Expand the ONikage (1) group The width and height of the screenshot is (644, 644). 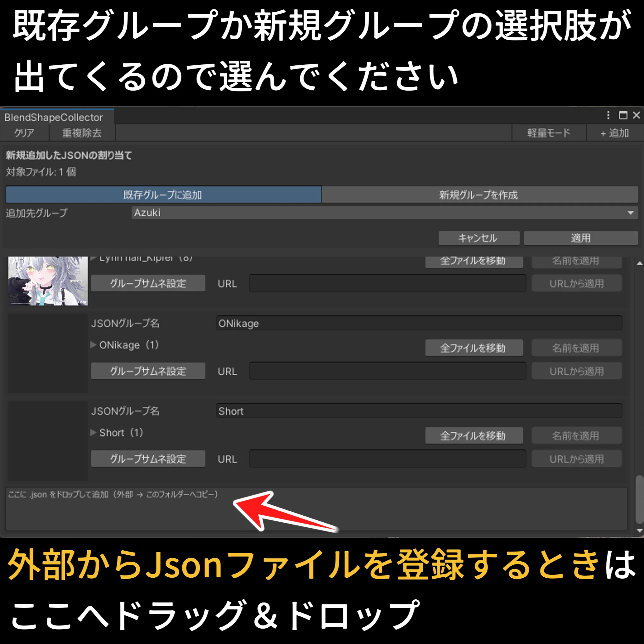(x=93, y=345)
